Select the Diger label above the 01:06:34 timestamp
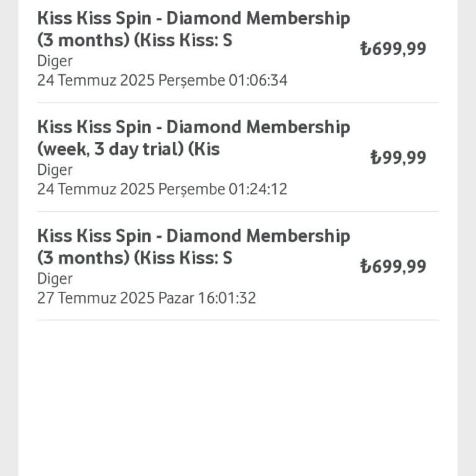 [x=55, y=61]
